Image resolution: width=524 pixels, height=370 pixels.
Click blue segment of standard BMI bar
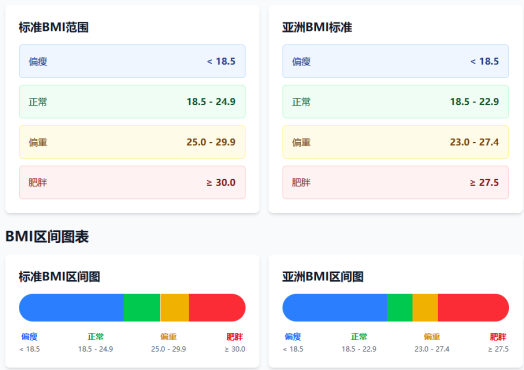click(72, 308)
